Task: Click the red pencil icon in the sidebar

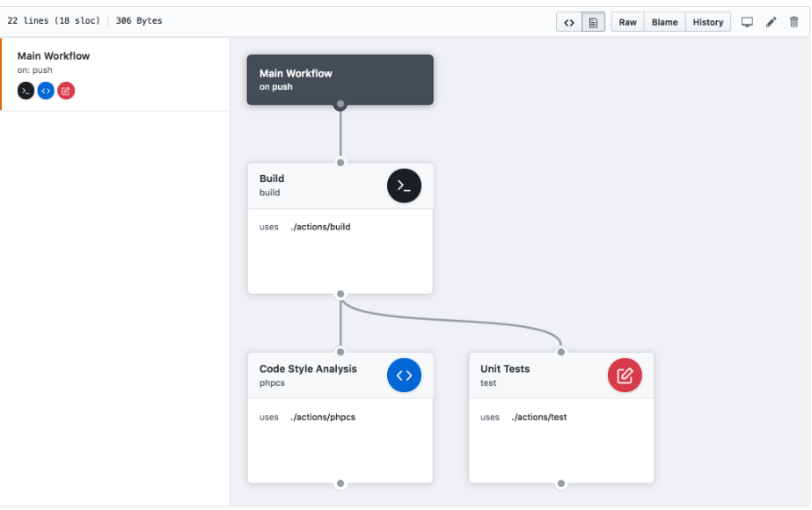Action: pyautogui.click(x=65, y=90)
